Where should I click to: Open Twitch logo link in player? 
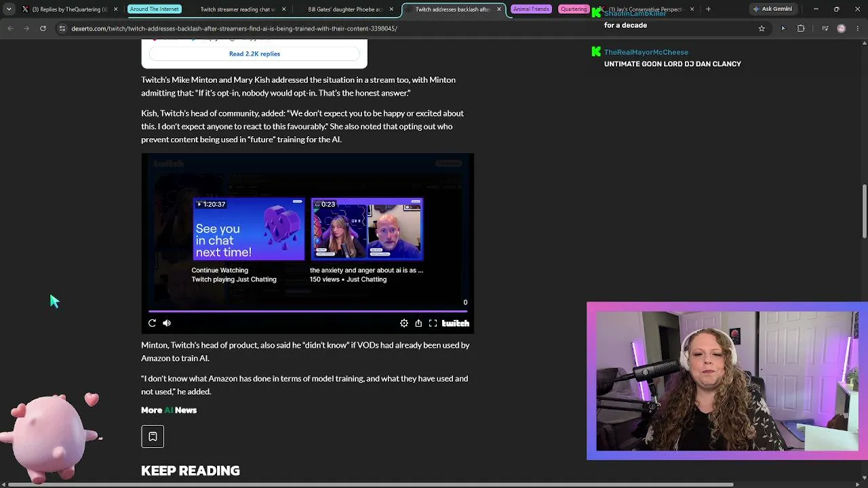(456, 323)
